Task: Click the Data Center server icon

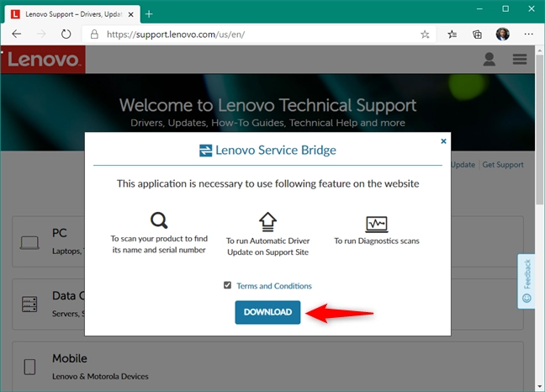Action: (x=29, y=304)
